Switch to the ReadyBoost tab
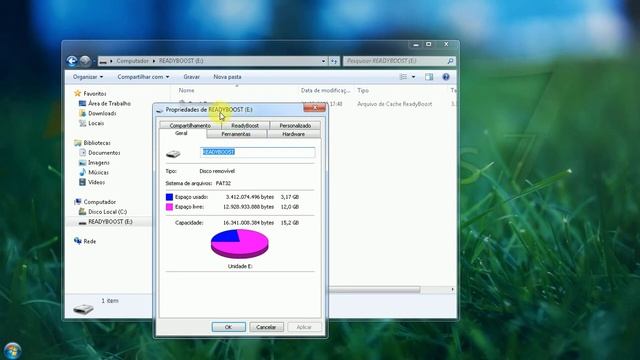This screenshot has width=640, height=360. [245, 126]
